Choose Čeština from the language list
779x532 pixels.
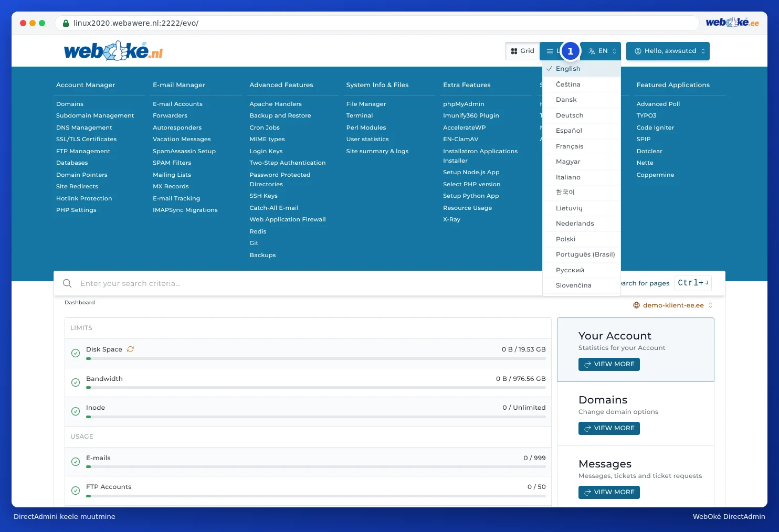tap(582, 84)
